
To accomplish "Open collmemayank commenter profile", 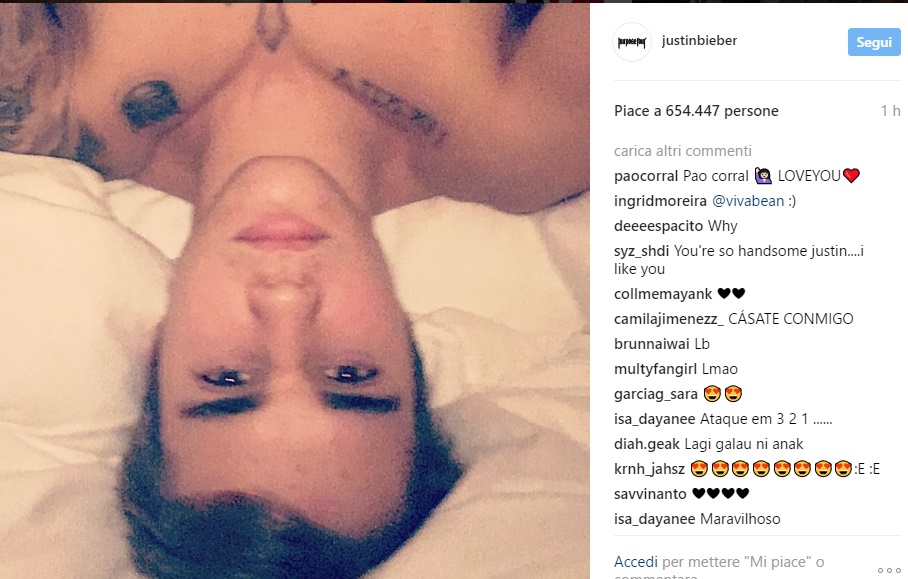I will point(662,294).
